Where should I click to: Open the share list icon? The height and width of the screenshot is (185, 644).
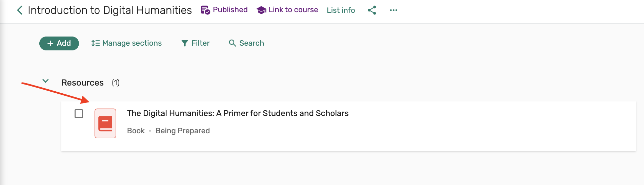point(372,10)
